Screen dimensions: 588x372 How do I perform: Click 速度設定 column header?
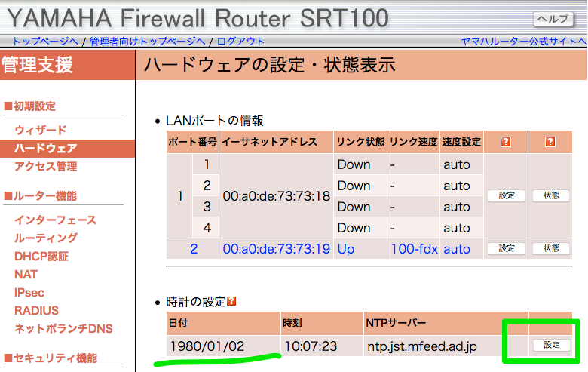point(461,142)
